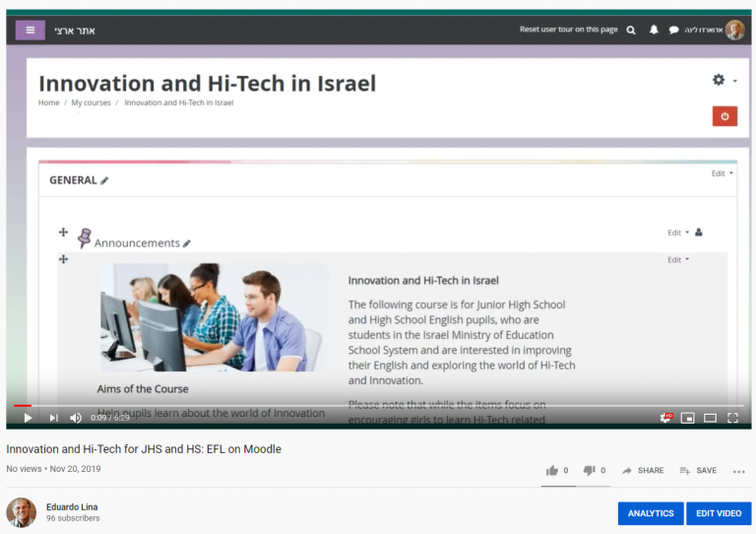Click the page title Innovation and Hi-Tech in Israel
Screen dimensions: 756x534
coord(208,84)
